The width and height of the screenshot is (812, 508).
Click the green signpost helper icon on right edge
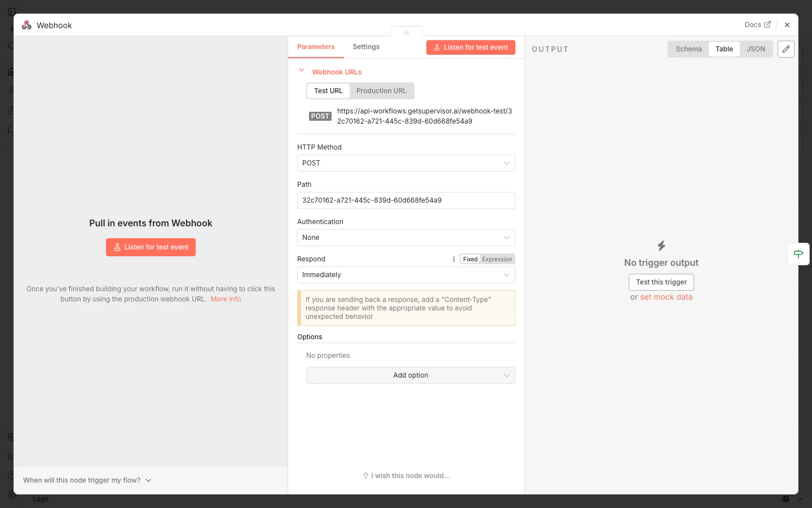(798, 254)
